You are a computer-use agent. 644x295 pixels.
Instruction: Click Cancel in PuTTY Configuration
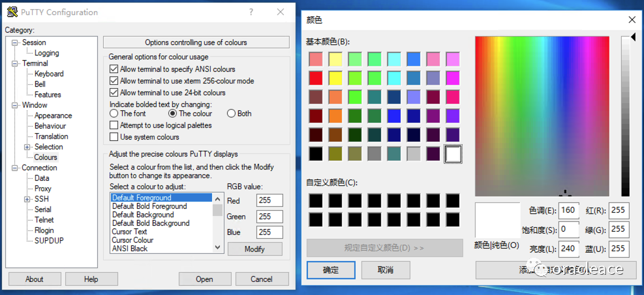pyautogui.click(x=262, y=279)
